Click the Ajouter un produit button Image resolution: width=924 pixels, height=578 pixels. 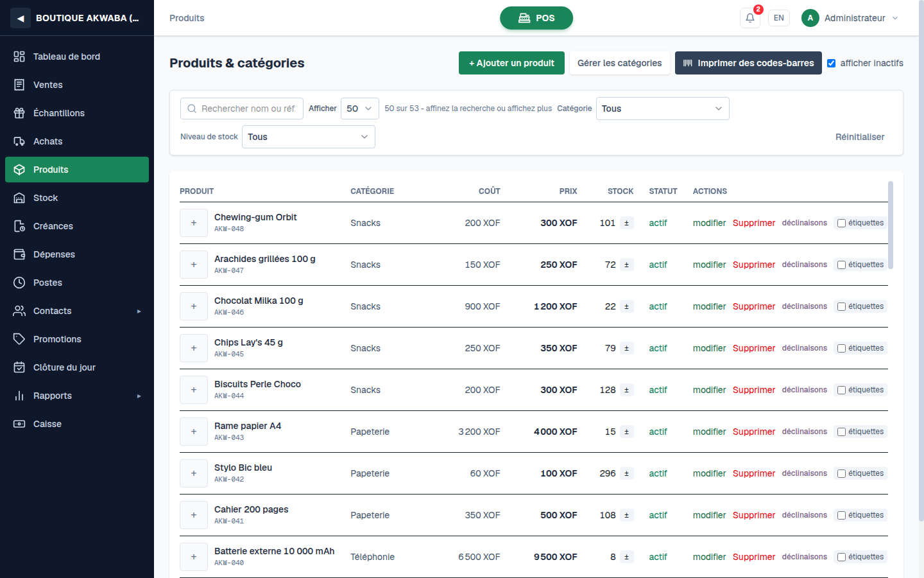511,63
